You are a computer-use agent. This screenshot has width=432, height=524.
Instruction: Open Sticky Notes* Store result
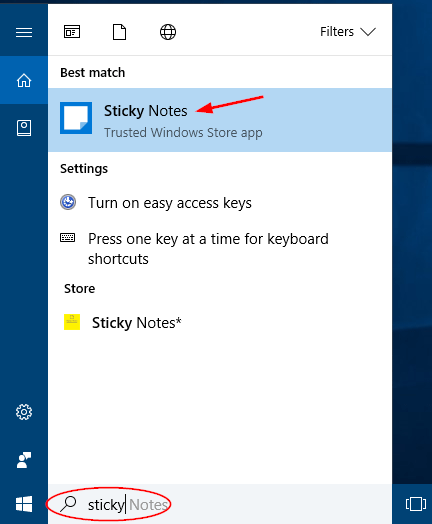tap(220, 322)
